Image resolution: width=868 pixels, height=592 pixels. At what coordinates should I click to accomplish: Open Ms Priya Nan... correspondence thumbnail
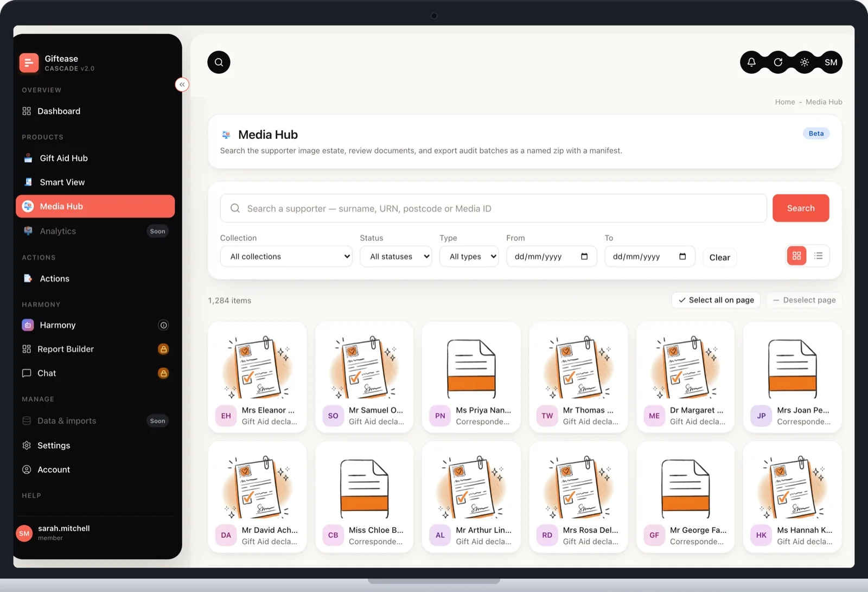coord(471,368)
